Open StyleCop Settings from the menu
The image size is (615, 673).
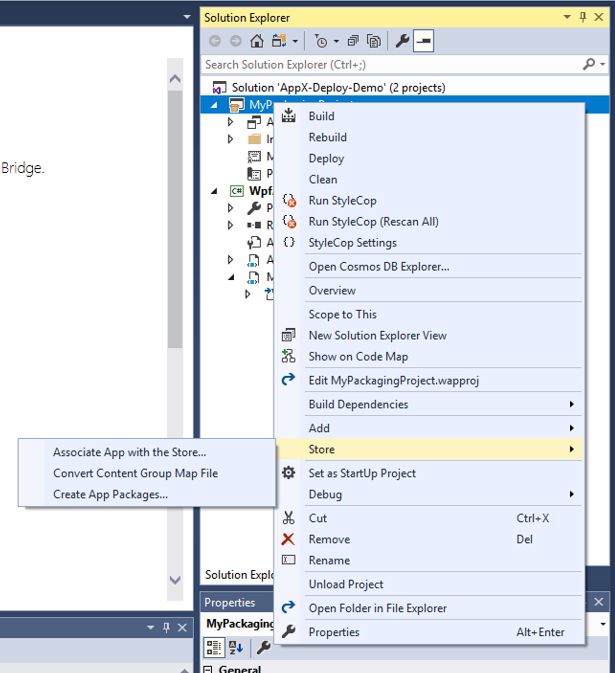(429, 243)
